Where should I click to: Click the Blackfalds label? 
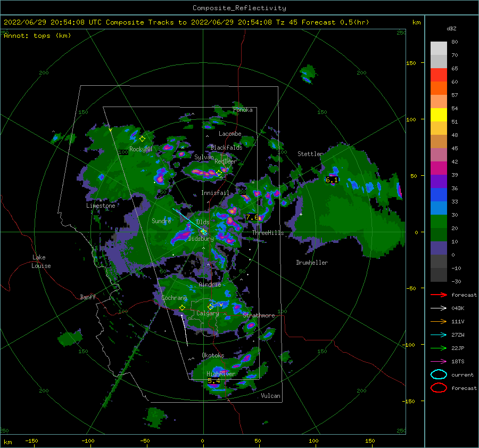(226, 148)
